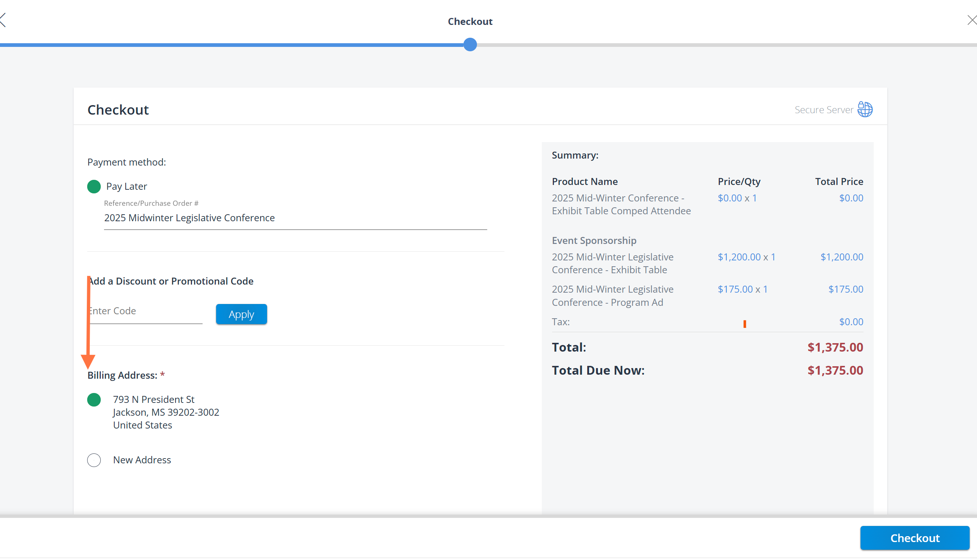This screenshot has height=560, width=977.
Task: Click the $175.00 total price value
Action: tap(845, 289)
